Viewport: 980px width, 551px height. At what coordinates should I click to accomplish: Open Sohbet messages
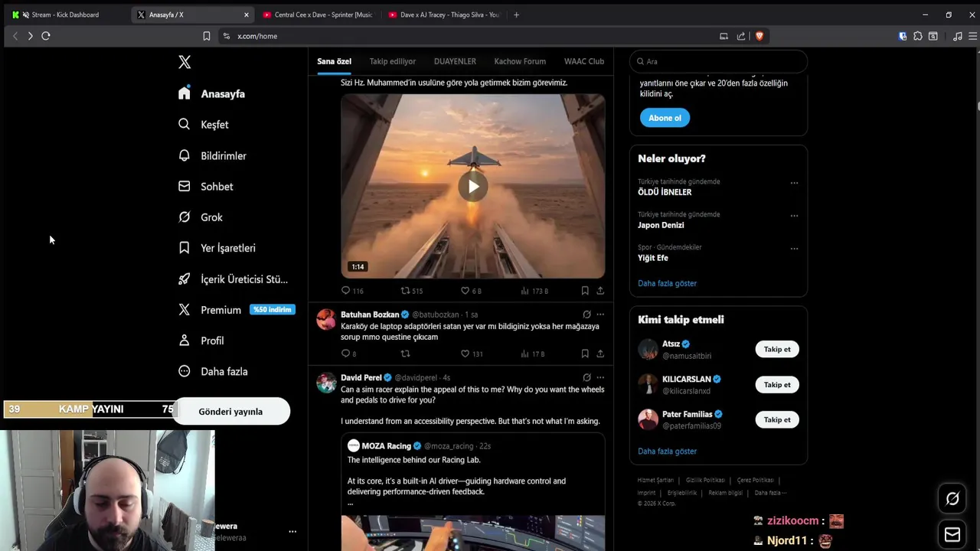[206, 186]
